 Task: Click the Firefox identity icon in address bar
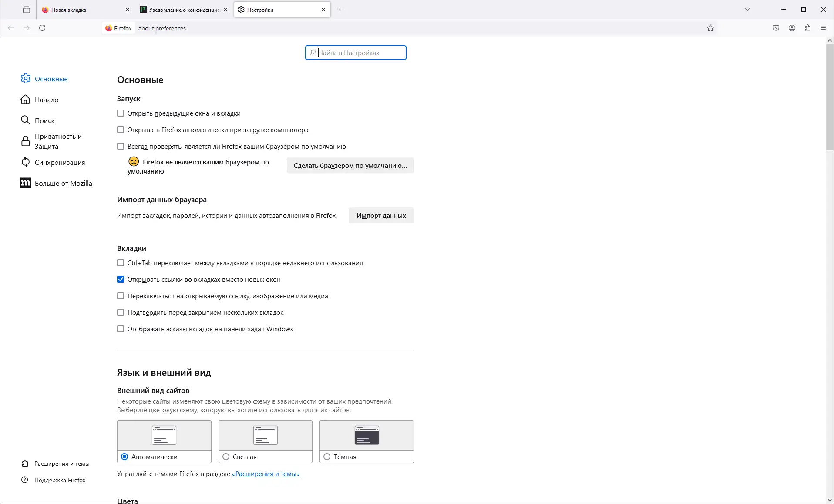pyautogui.click(x=108, y=28)
